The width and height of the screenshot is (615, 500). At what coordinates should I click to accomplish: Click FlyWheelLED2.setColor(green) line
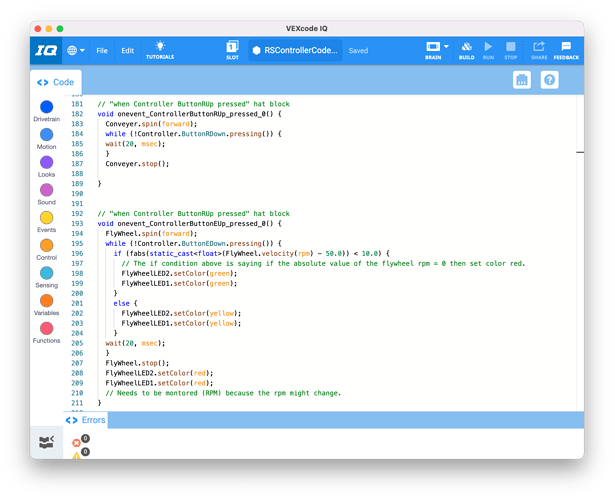coord(179,274)
